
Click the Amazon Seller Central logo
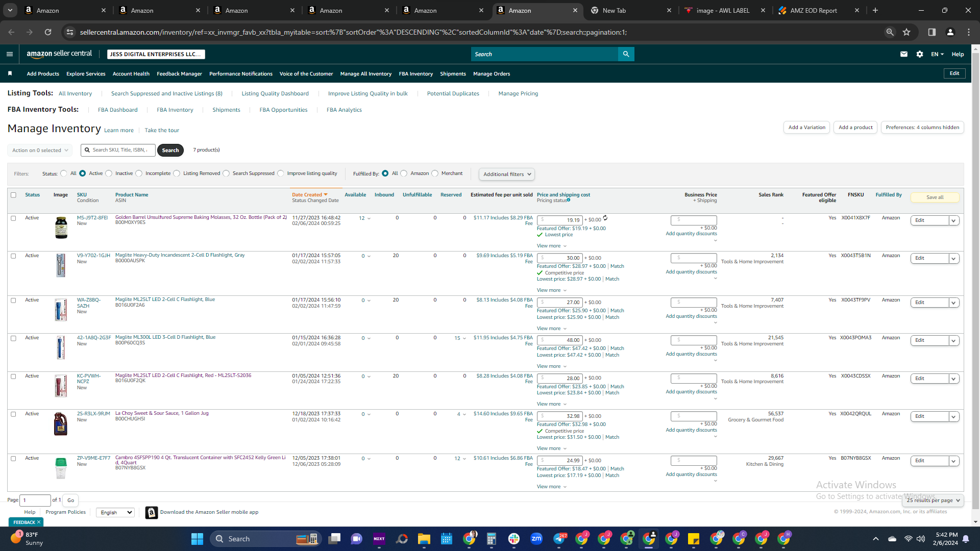pos(59,54)
